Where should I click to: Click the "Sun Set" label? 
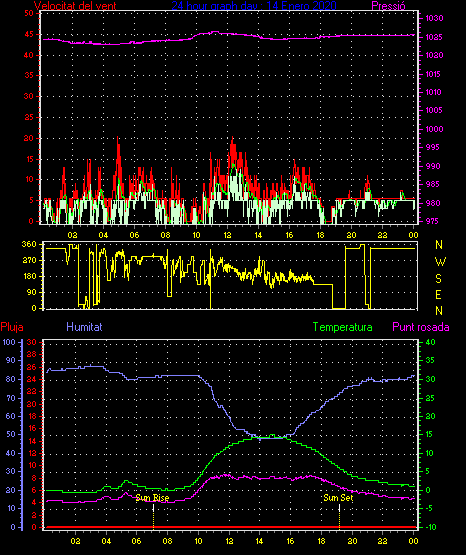338,498
